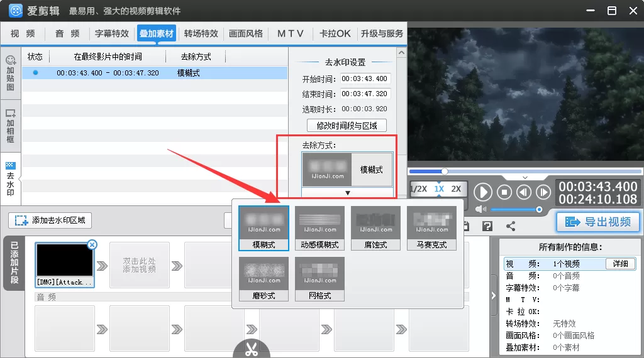Click the 修改时间段与区域 button
Viewport: 644px width, 358px height.
tap(347, 126)
